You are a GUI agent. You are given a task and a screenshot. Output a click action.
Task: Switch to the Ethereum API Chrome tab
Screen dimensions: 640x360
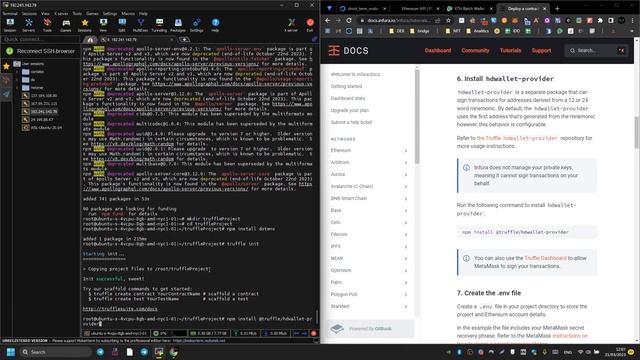(416, 8)
